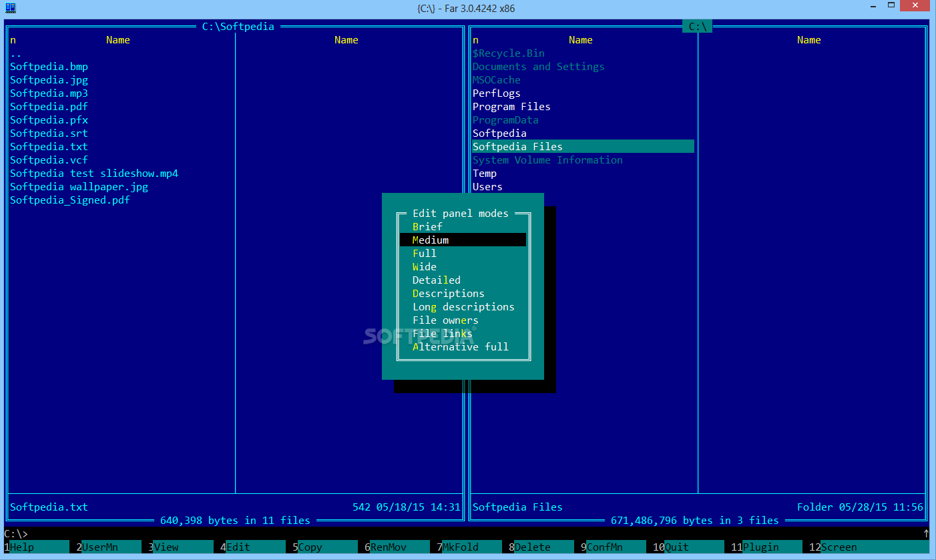
Task: Select Softpedia.mp3 file
Action: coord(49,93)
